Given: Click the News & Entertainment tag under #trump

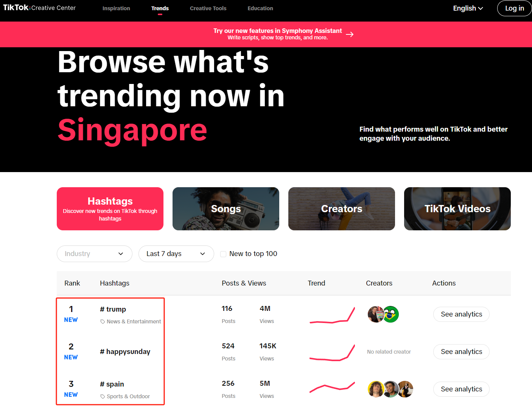Looking at the screenshot, I should (133, 321).
